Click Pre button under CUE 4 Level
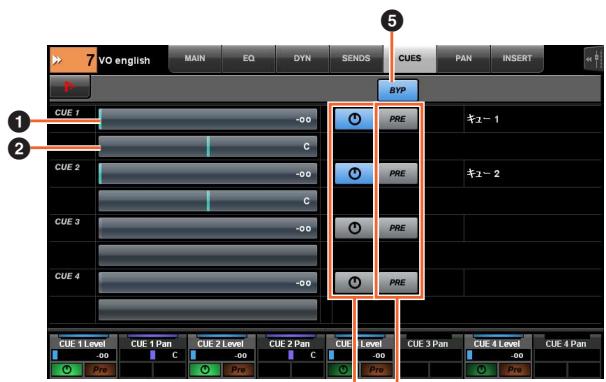The height and width of the screenshot is (382, 606). point(515,370)
